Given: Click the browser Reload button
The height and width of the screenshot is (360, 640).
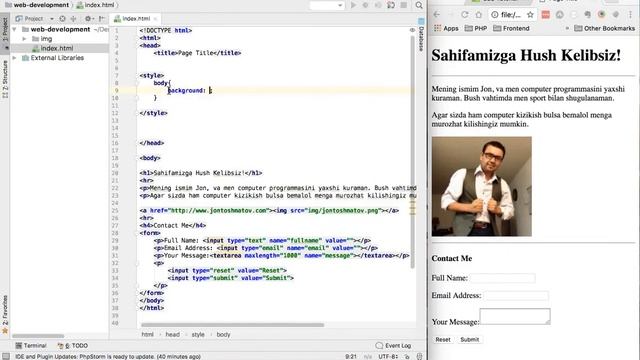Looking at the screenshot, I should tap(464, 15).
